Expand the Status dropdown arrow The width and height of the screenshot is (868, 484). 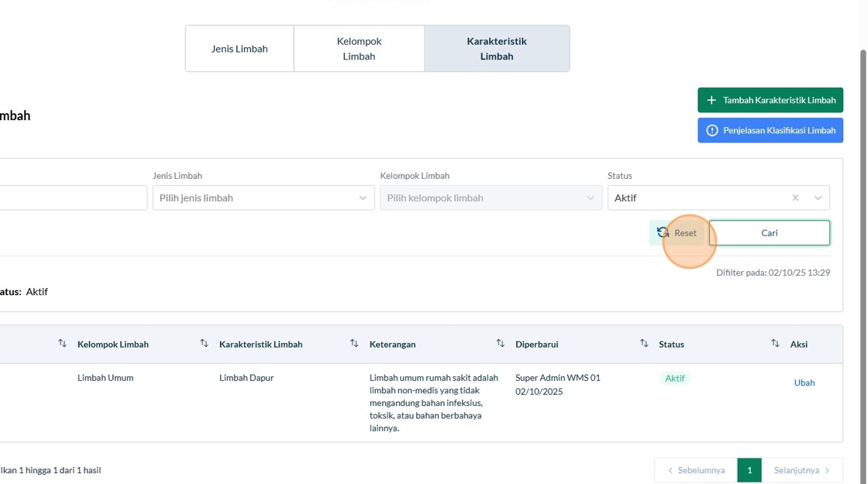[x=818, y=198]
